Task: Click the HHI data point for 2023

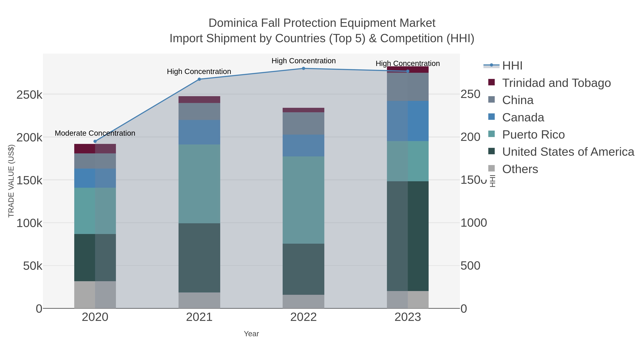Action: tap(408, 71)
